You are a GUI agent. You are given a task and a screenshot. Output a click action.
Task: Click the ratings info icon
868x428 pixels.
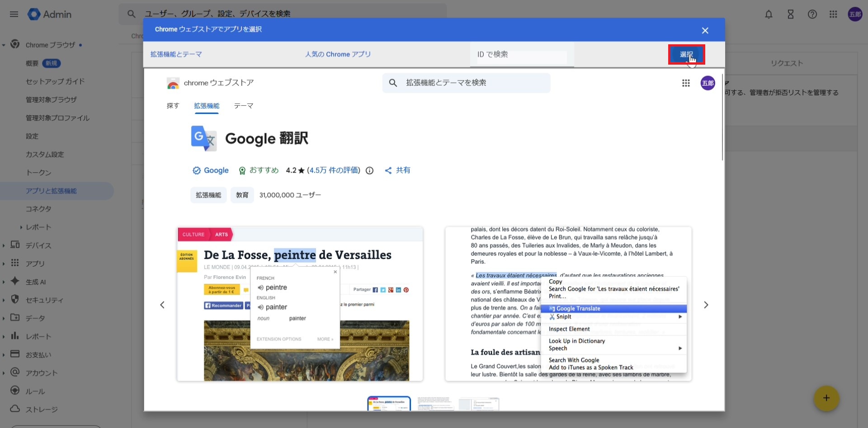[x=369, y=170]
